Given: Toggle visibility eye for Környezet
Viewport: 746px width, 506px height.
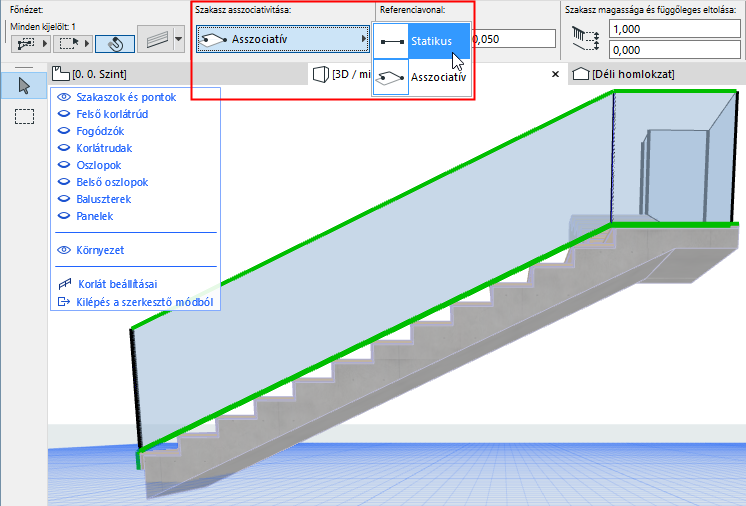Looking at the screenshot, I should (x=64, y=250).
